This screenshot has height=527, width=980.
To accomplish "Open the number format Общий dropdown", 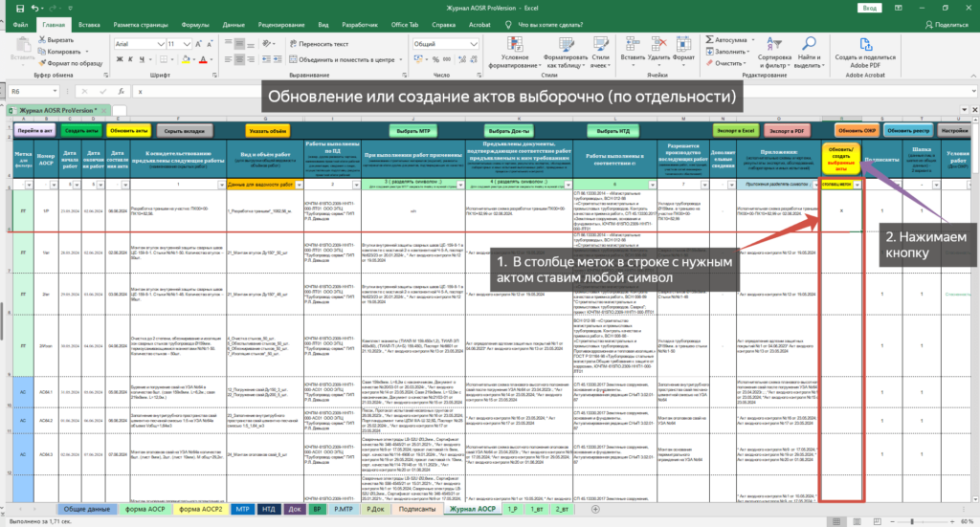I will 474,44.
